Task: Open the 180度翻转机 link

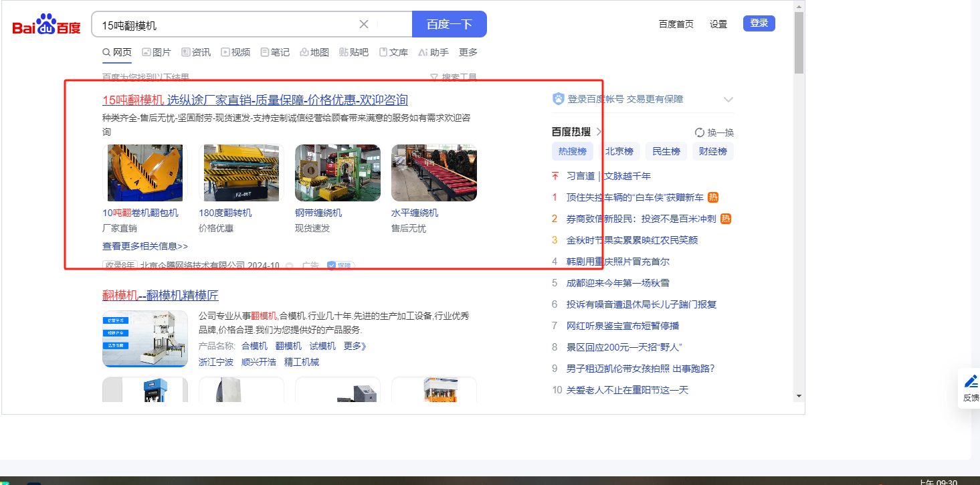Action: (225, 213)
